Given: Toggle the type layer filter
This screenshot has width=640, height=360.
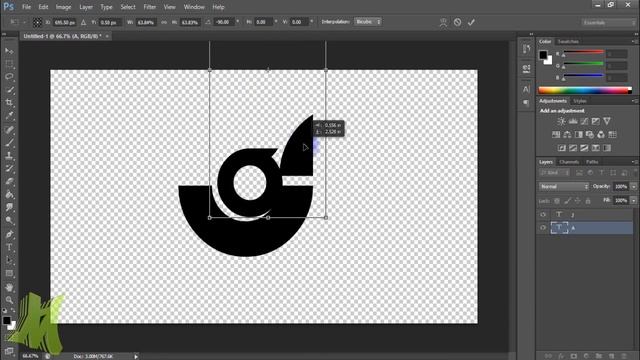Looking at the screenshot, I should [602, 173].
